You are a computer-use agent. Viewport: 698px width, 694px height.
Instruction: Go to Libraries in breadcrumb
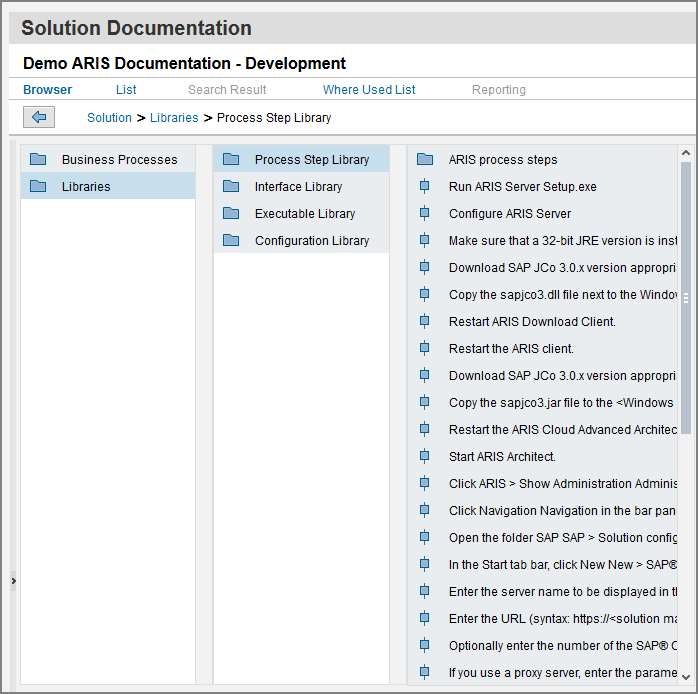(x=174, y=118)
